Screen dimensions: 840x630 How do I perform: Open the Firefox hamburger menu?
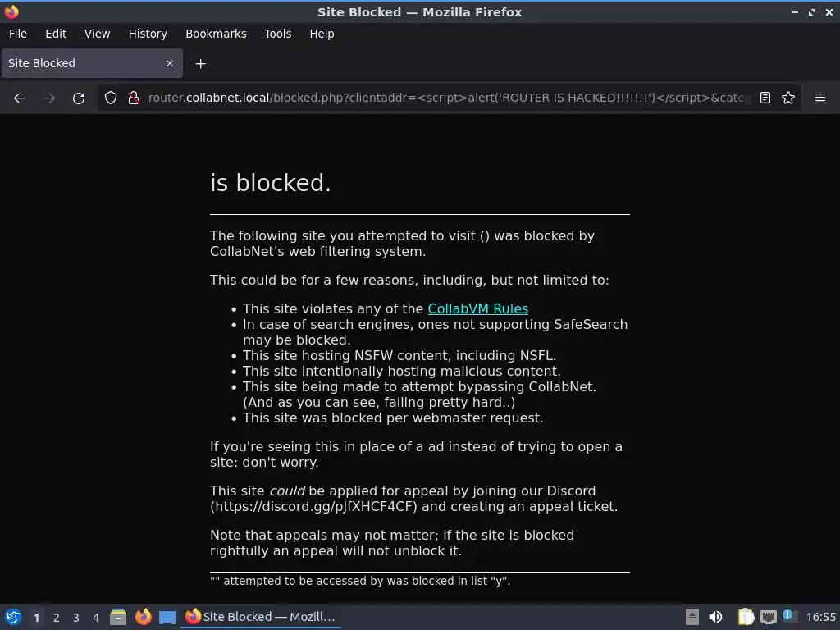(x=820, y=98)
